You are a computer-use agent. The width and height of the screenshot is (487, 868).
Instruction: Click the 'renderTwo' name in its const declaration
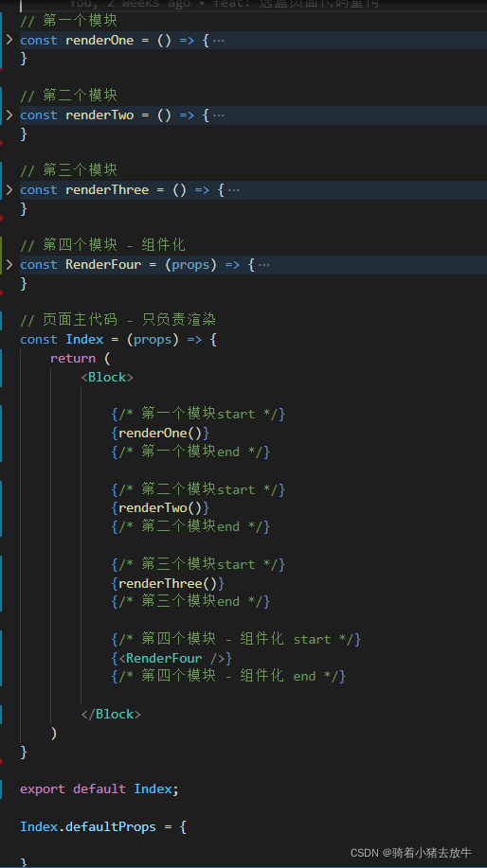[99, 115]
